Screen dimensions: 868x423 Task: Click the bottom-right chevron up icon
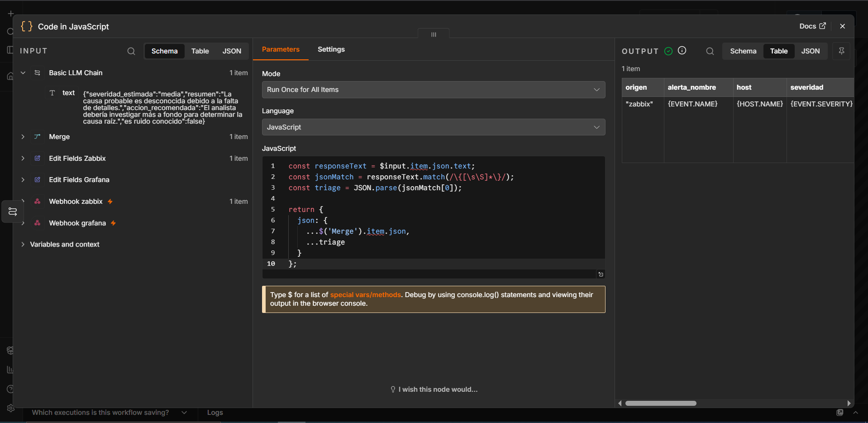pyautogui.click(x=855, y=413)
